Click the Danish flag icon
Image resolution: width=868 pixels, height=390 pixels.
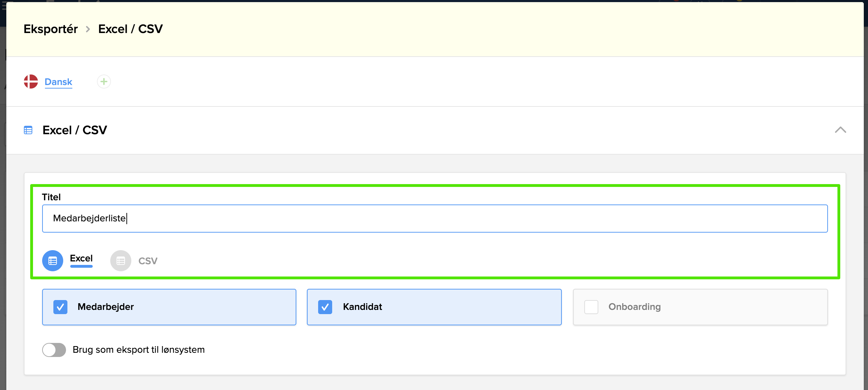[31, 82]
